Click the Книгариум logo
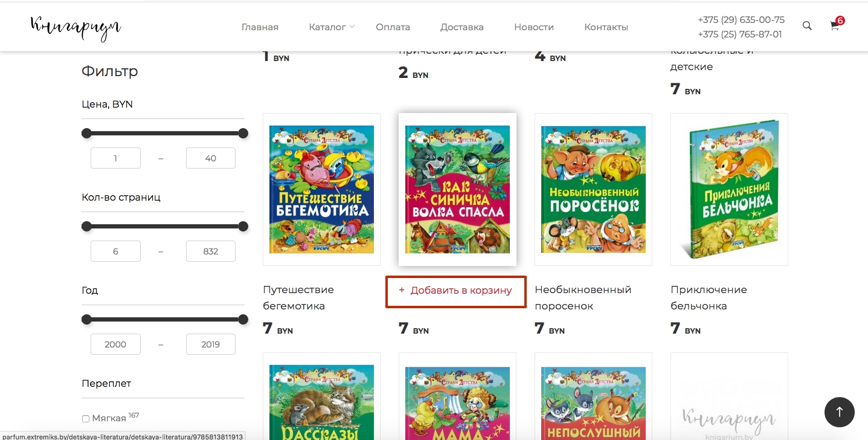 76,27
